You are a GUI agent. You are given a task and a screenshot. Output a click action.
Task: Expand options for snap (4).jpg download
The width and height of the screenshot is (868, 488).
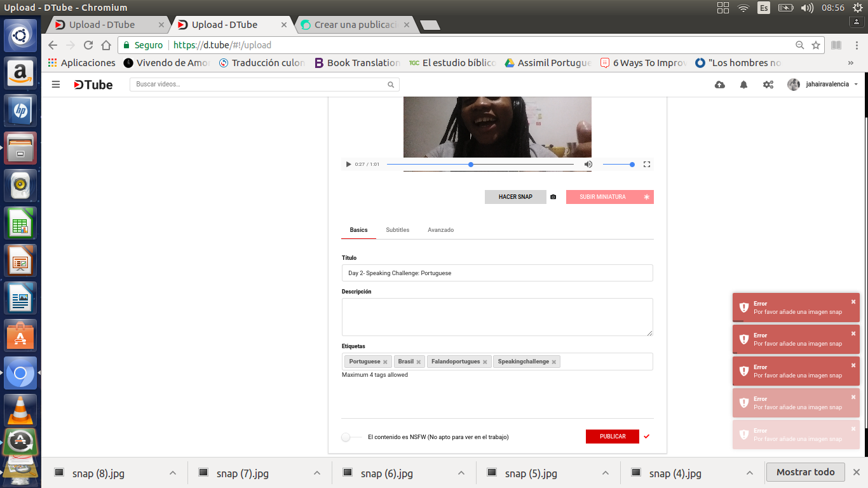click(749, 473)
